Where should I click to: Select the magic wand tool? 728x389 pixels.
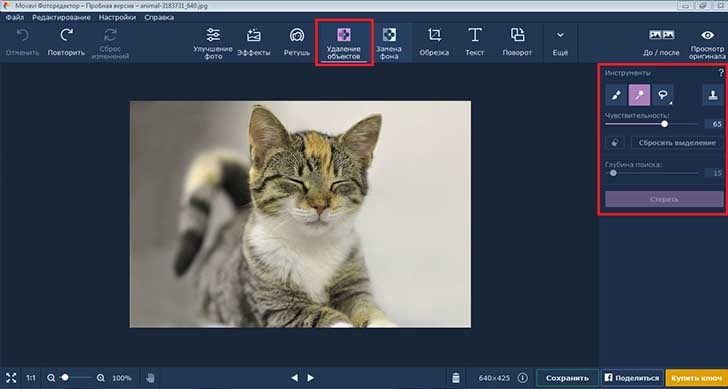tap(639, 95)
